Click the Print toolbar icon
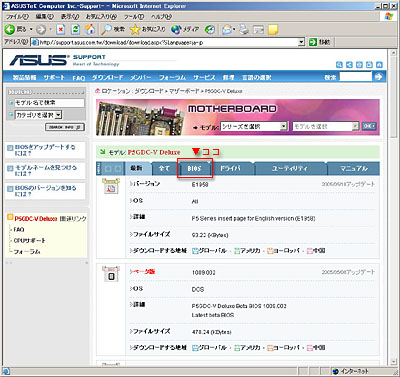 pyautogui.click(x=244, y=30)
